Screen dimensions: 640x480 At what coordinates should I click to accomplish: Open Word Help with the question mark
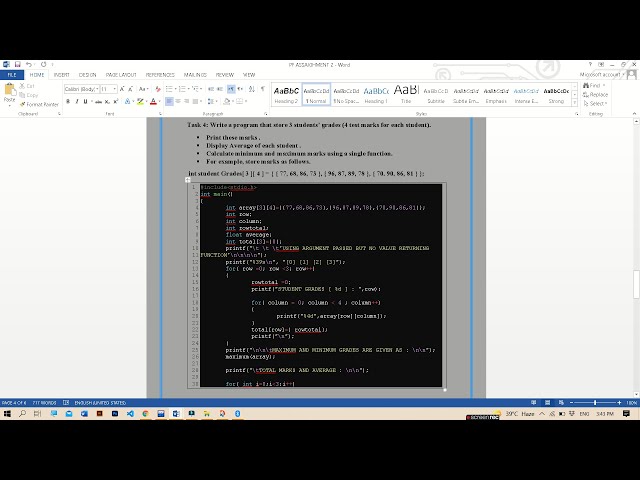(590, 64)
